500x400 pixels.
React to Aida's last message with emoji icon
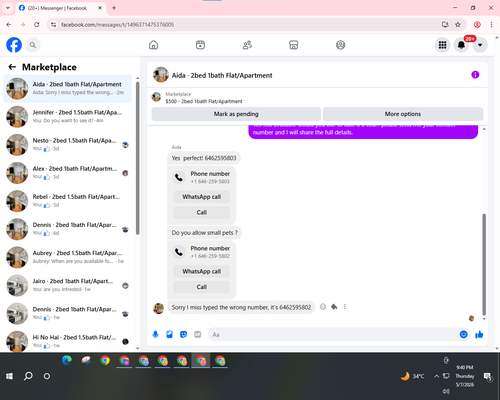coord(323,307)
